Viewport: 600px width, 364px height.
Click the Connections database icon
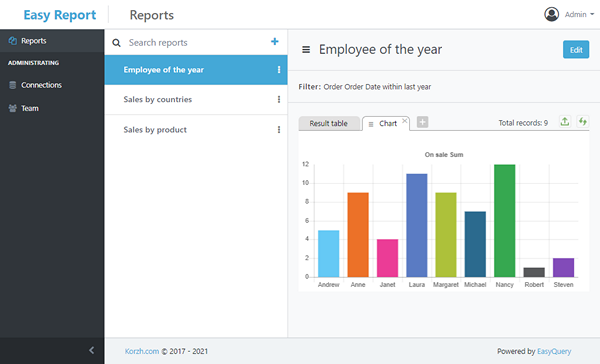point(13,85)
